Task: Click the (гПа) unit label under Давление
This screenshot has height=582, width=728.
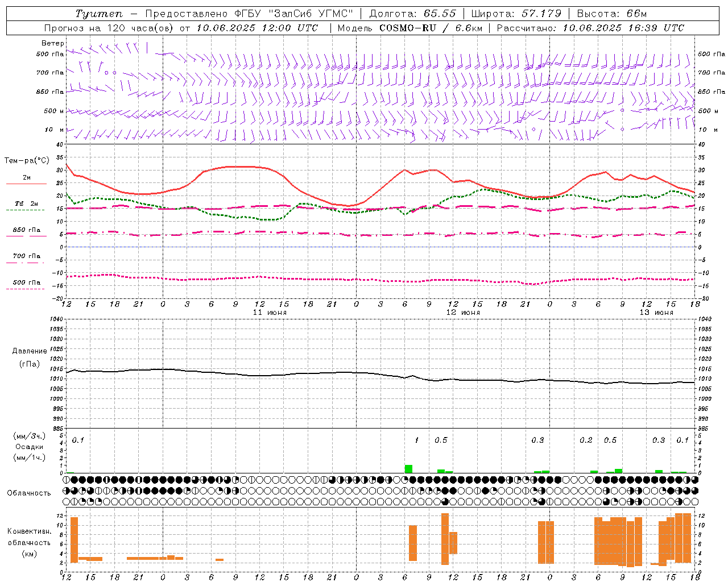Action: coord(30,364)
